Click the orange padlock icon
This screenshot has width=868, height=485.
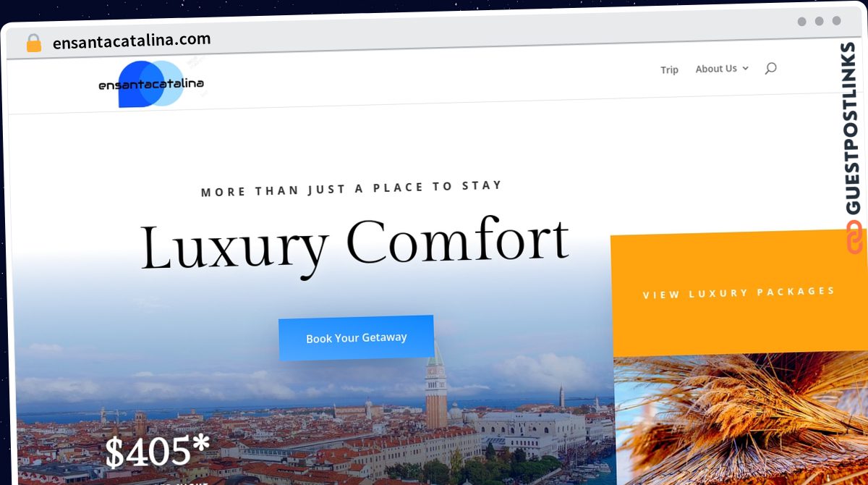pyautogui.click(x=34, y=43)
